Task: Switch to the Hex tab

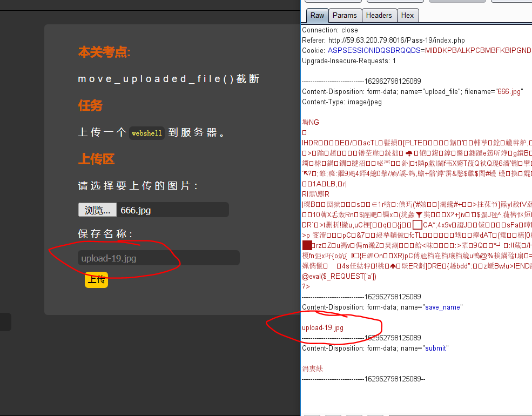Action: (x=407, y=15)
